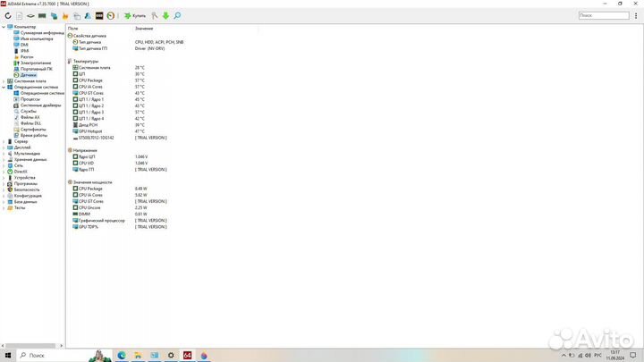
Task: Select the Тесты tree item
Action: (x=20, y=208)
